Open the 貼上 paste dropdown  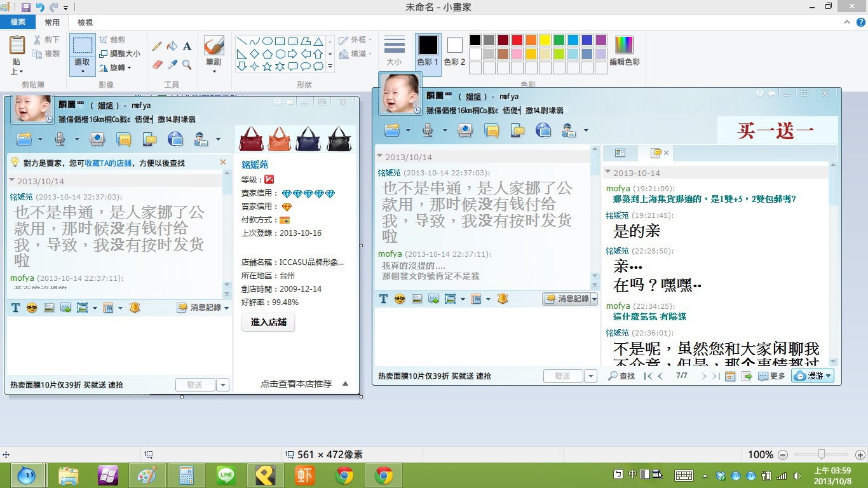(17, 67)
